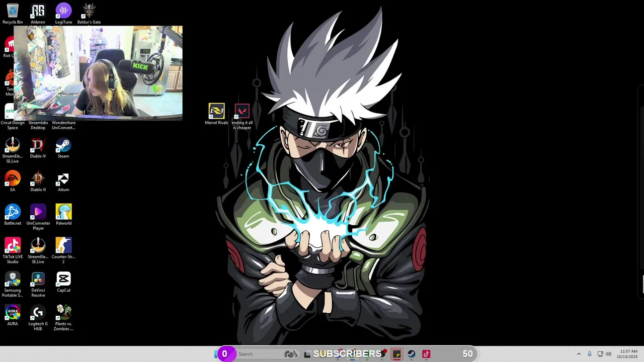Viewport: 644px width, 362px height.
Task: Launch the Baldur's Gate desktop shortcut
Action: [x=89, y=14]
